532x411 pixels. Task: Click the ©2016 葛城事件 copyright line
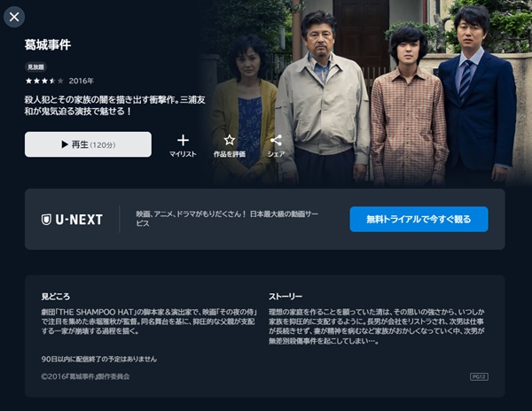click(85, 376)
